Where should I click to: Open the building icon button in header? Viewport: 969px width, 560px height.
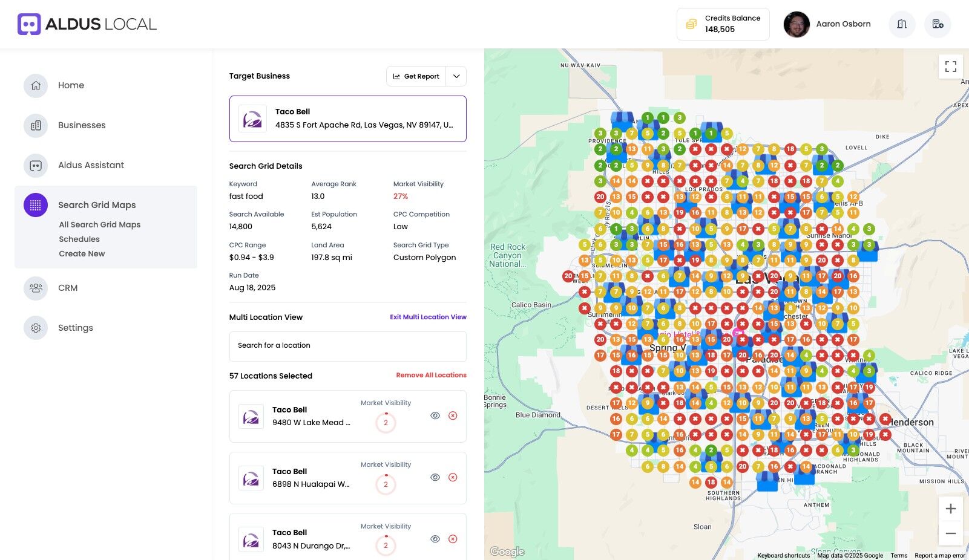(x=938, y=24)
